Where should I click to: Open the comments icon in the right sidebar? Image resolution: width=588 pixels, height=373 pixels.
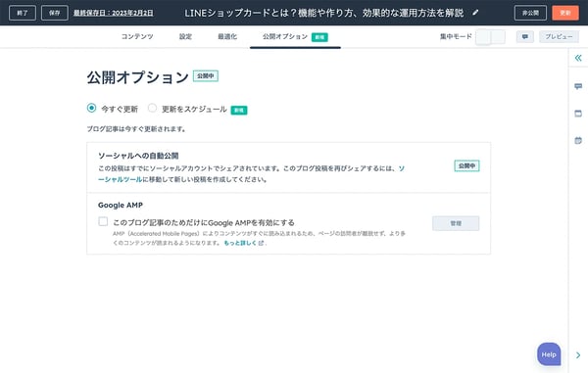pyautogui.click(x=578, y=86)
